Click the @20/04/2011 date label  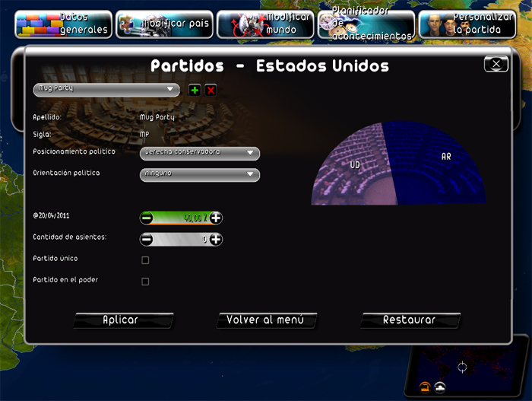click(x=51, y=215)
